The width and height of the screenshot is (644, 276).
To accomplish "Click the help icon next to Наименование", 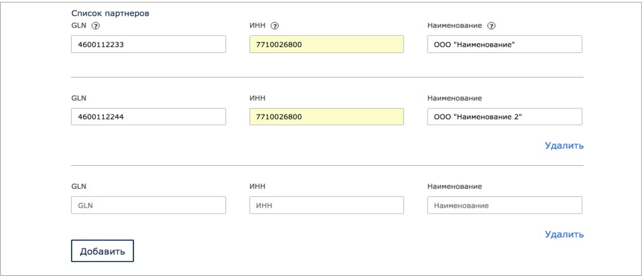I will (491, 26).
